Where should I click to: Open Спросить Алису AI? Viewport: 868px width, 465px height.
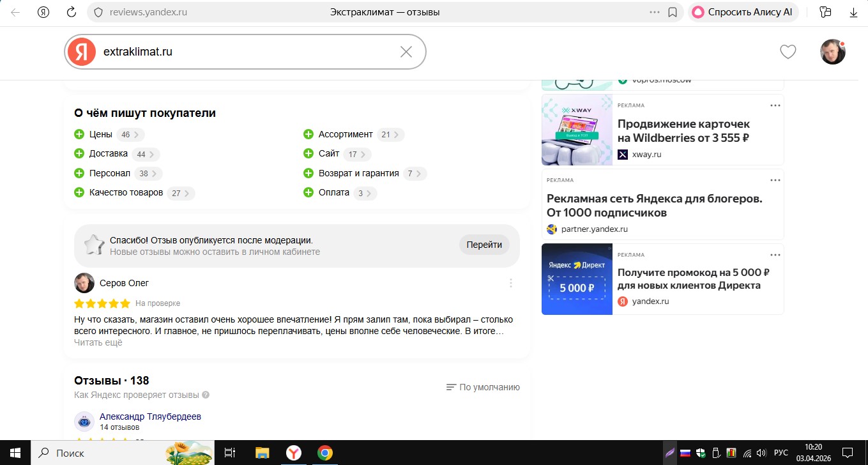coord(743,12)
